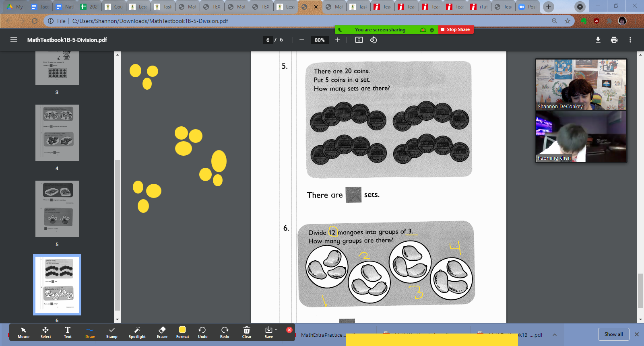
Task: Click the Stop Share button
Action: click(456, 29)
